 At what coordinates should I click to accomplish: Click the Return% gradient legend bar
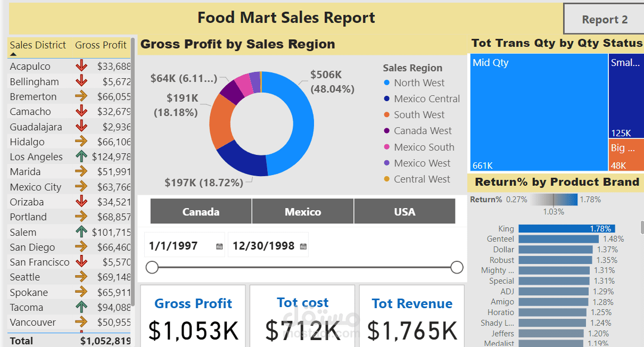point(554,200)
